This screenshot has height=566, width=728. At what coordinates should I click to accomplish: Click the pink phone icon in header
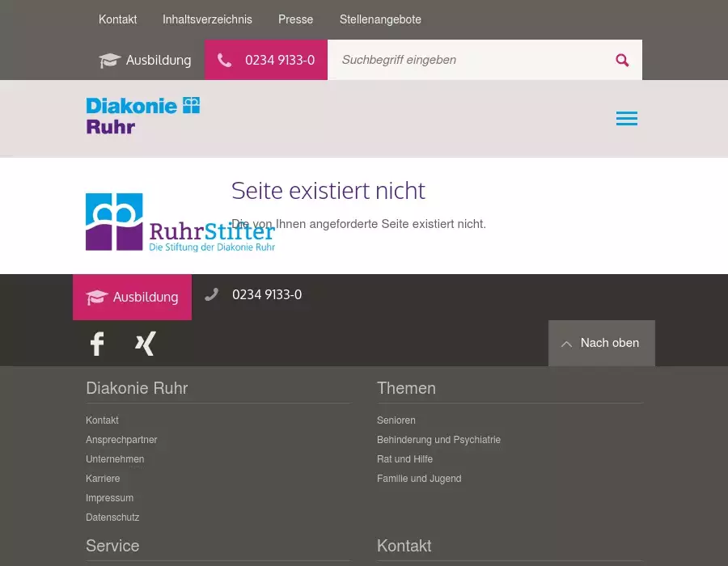tap(225, 61)
